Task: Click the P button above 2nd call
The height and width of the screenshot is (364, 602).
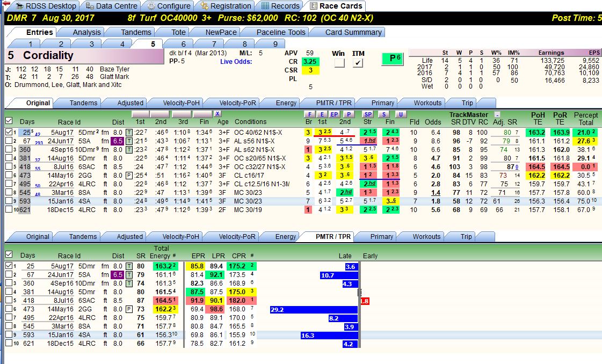Action: coord(348,114)
